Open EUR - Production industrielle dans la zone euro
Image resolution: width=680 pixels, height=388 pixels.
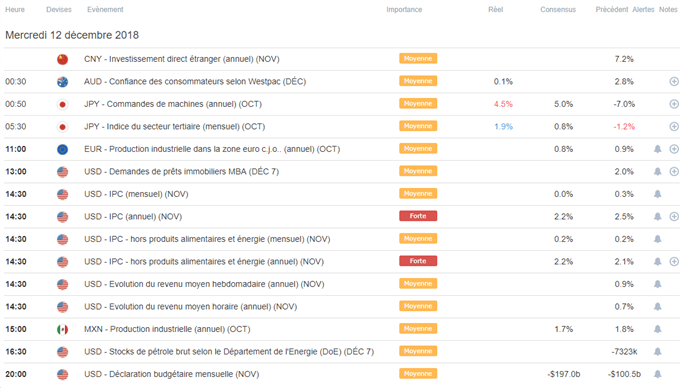[x=212, y=149]
